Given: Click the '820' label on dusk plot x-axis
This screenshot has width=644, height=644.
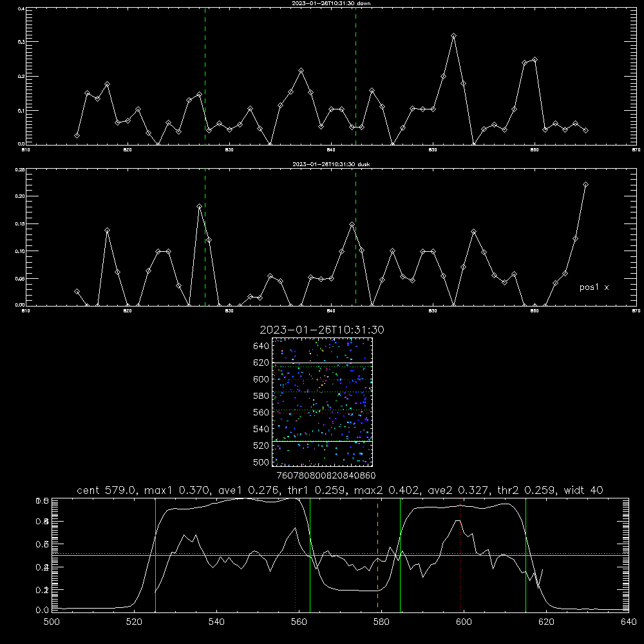Looking at the screenshot, I should (128, 311).
